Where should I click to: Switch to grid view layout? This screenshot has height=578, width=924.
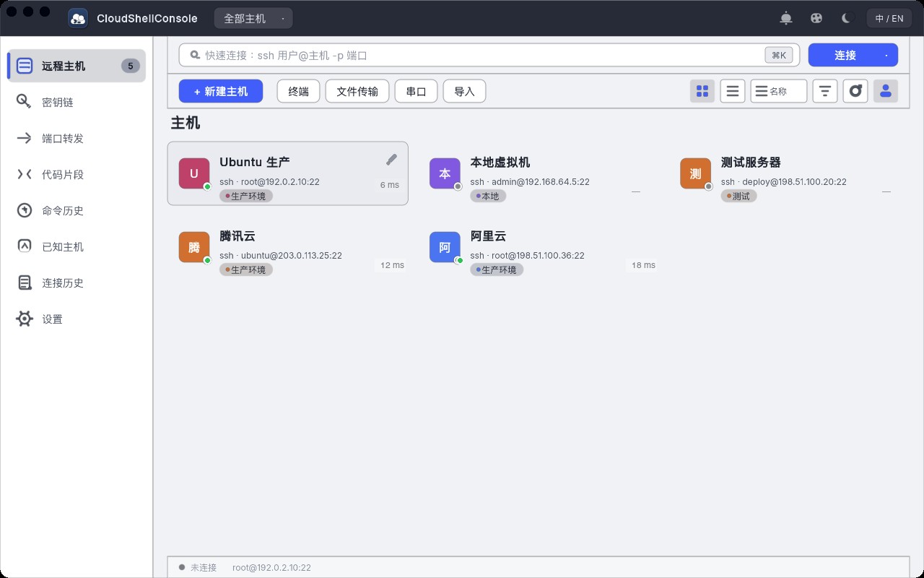tap(702, 91)
